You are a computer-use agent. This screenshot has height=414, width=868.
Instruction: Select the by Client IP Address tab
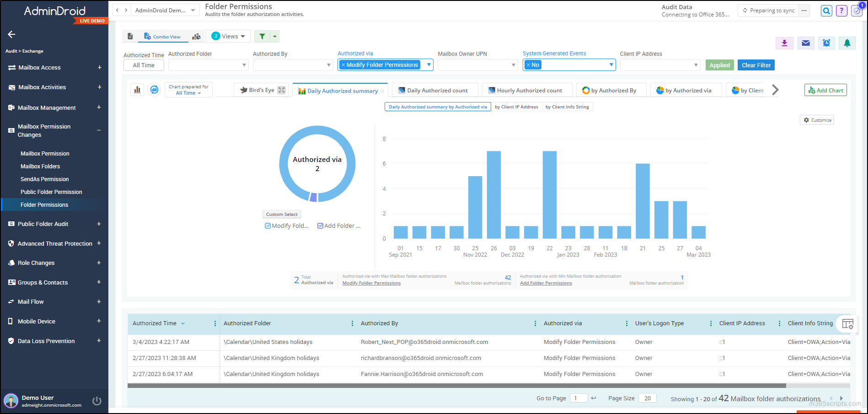click(516, 107)
